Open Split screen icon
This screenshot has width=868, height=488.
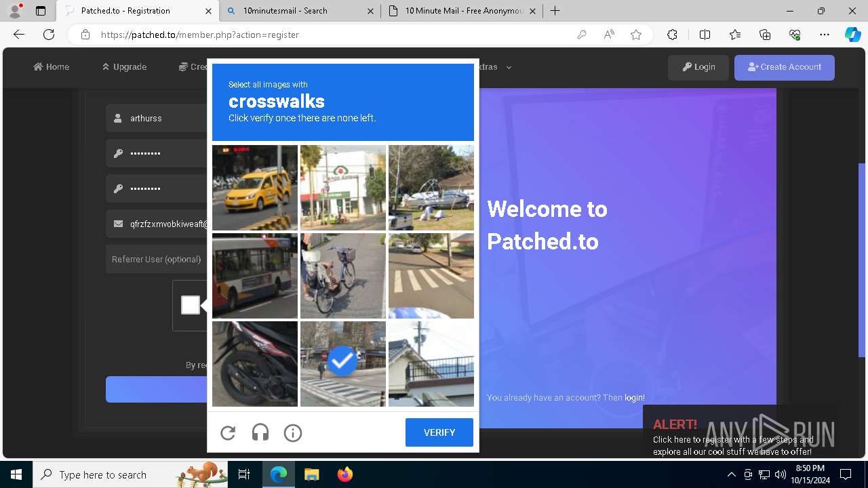click(705, 35)
